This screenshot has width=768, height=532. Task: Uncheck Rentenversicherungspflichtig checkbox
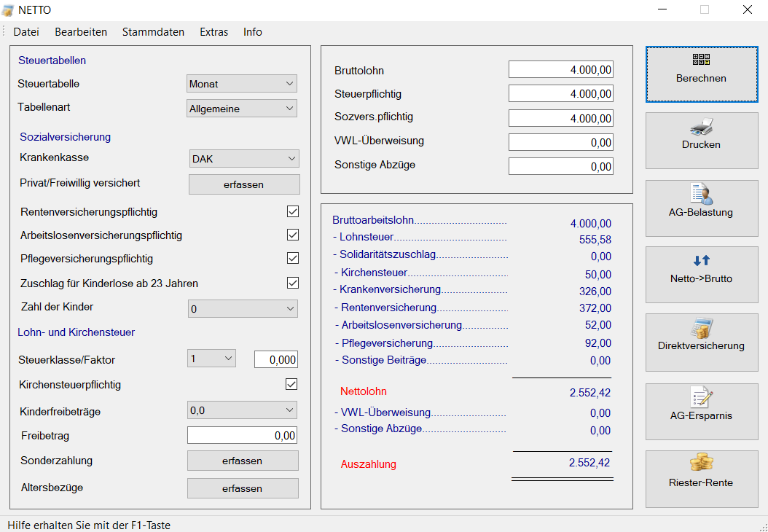coord(293,211)
